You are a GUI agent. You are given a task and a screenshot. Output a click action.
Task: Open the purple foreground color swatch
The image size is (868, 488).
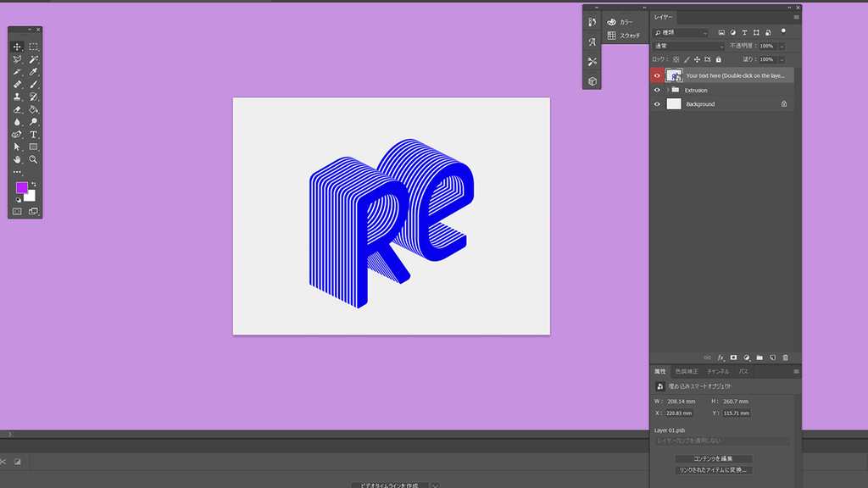pyautogui.click(x=21, y=188)
